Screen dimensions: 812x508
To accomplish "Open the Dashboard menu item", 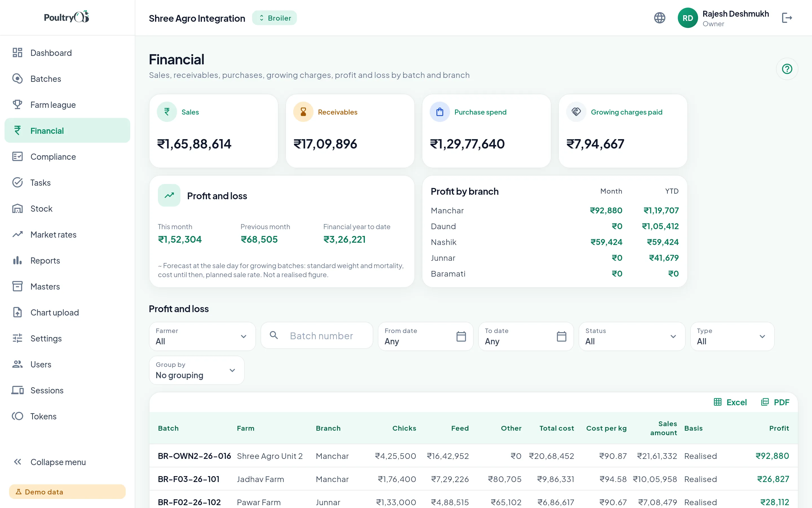I will [x=67, y=53].
